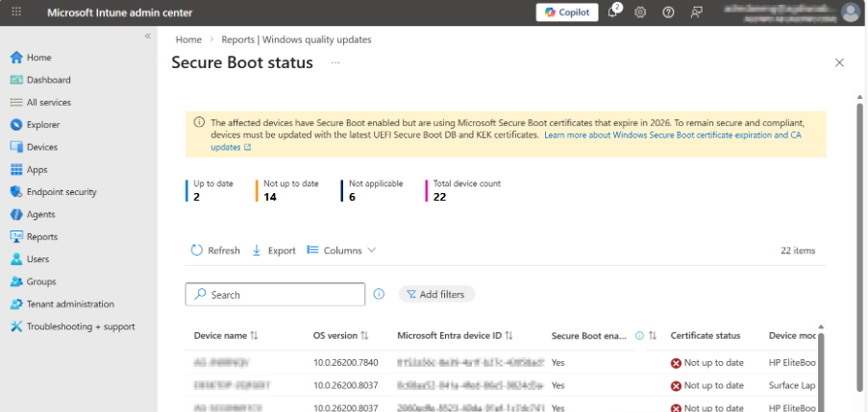Click the Search input field
This screenshot has height=412, width=868.
click(275, 295)
